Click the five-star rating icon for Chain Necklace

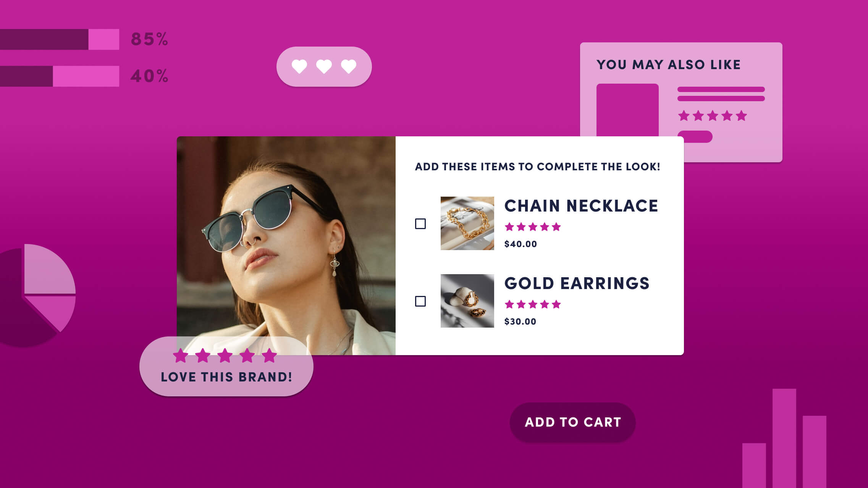pyautogui.click(x=532, y=227)
